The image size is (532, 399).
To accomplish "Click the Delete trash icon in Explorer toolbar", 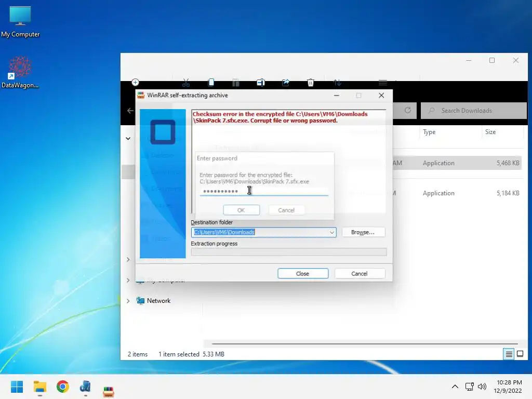I will [311, 83].
